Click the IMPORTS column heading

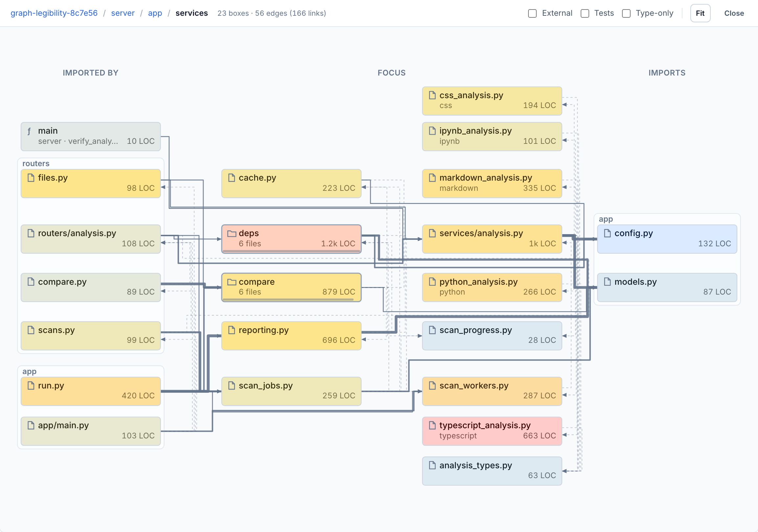tap(667, 73)
